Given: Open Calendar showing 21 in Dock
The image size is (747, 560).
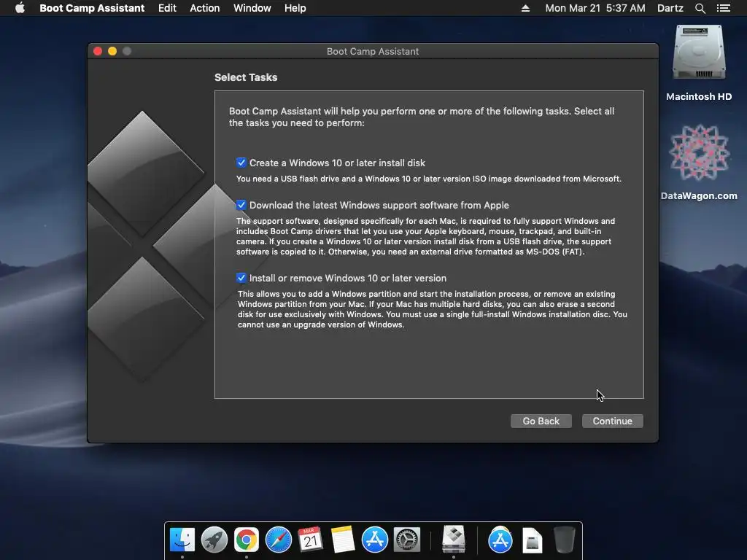Looking at the screenshot, I should pos(310,540).
